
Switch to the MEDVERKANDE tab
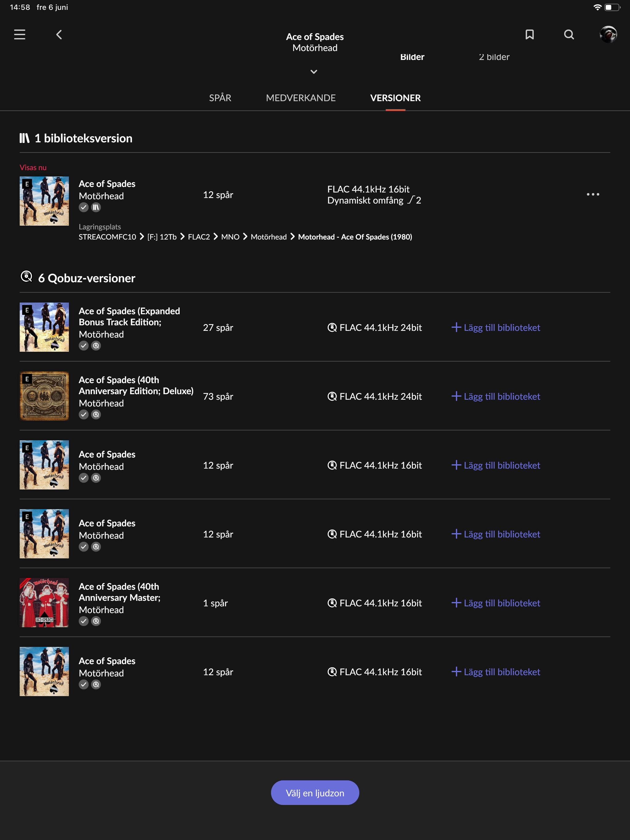[x=301, y=98]
